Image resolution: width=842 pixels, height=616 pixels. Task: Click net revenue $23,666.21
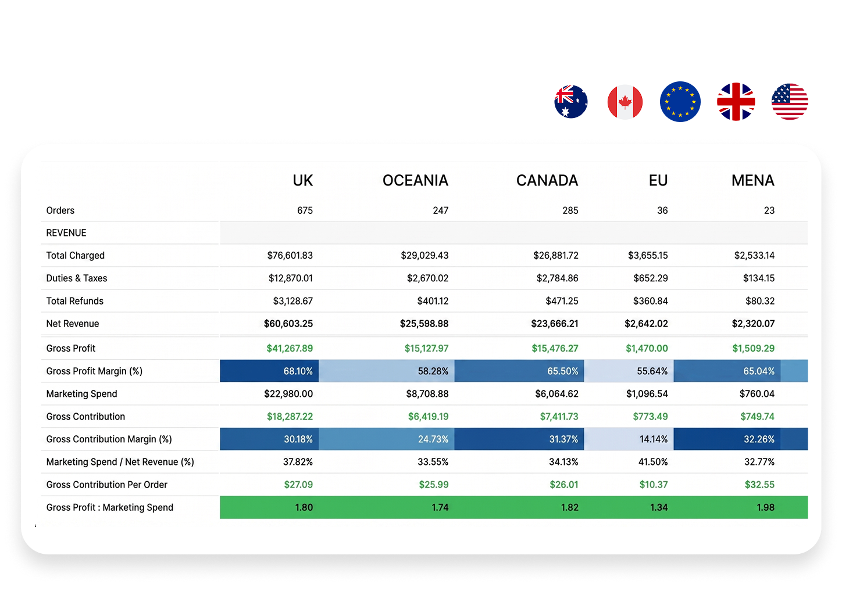tap(555, 324)
